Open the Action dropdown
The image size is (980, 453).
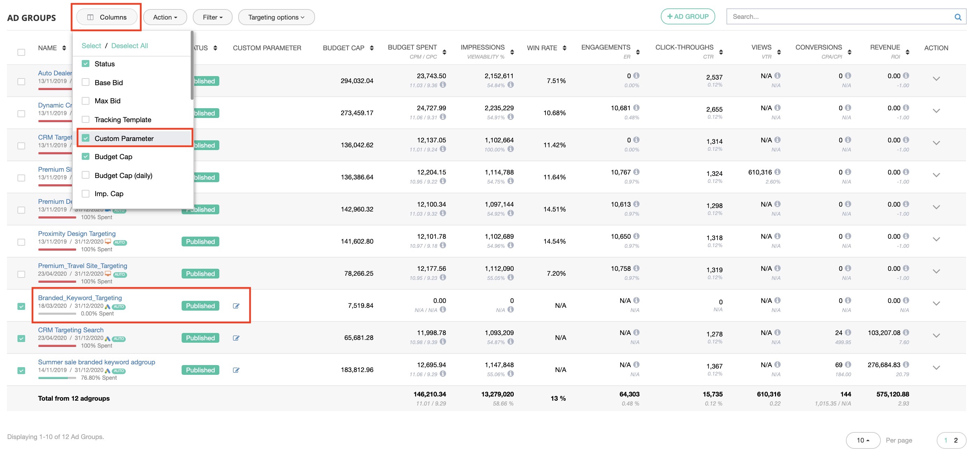(165, 17)
